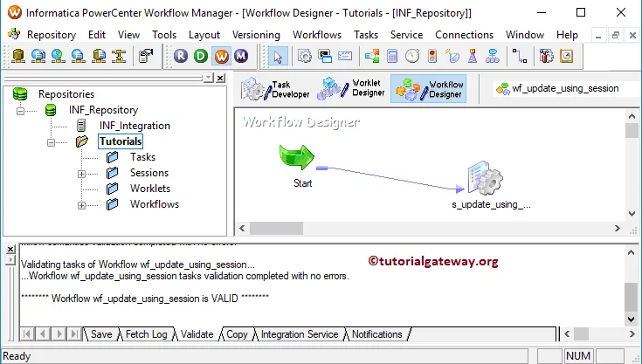Switch to Worklet Designer
This screenshot has height=364, width=642.
click(352, 88)
